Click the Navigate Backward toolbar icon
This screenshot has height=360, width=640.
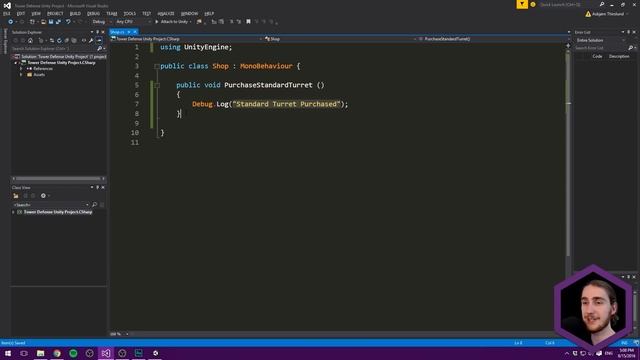coord(11,22)
